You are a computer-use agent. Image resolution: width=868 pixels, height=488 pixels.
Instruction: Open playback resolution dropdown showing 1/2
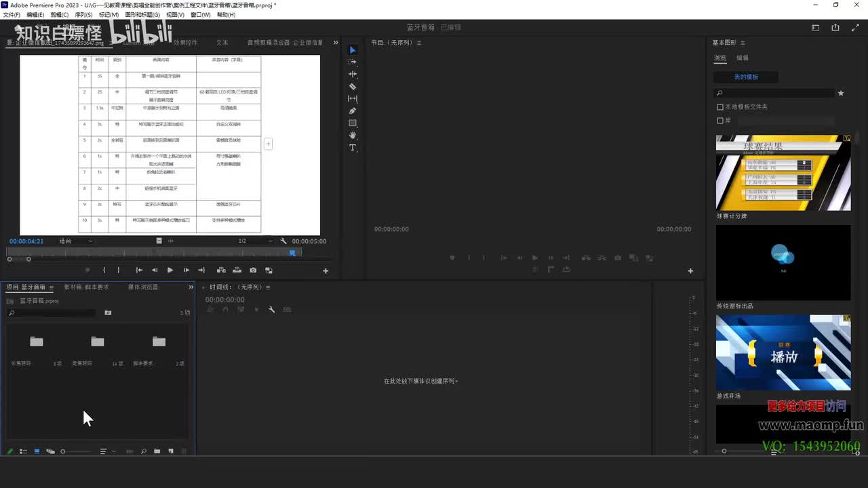[255, 241]
